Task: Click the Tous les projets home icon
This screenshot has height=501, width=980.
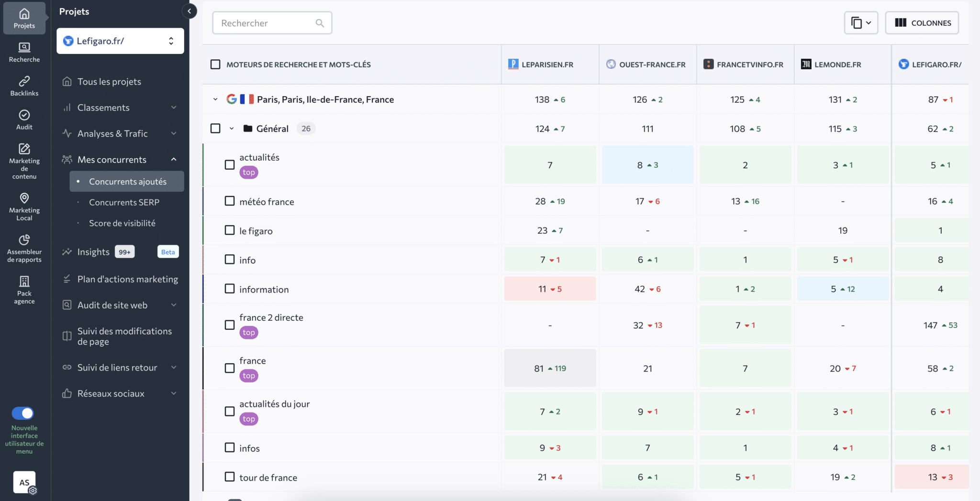Action: pos(67,81)
